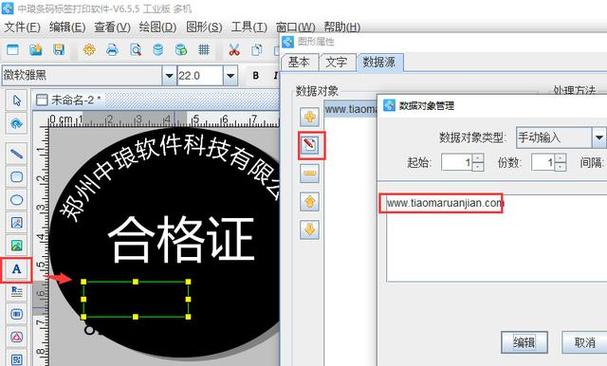
Task: Click the www.tiaomaruanjian.com text input area
Action: (x=496, y=238)
